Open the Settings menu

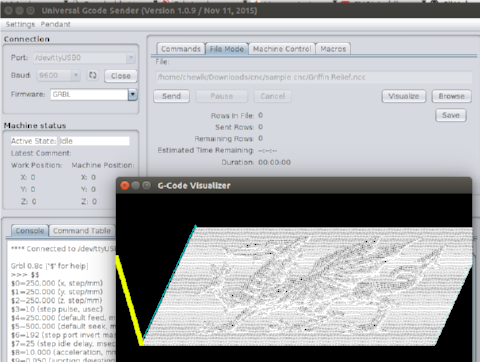tap(20, 24)
